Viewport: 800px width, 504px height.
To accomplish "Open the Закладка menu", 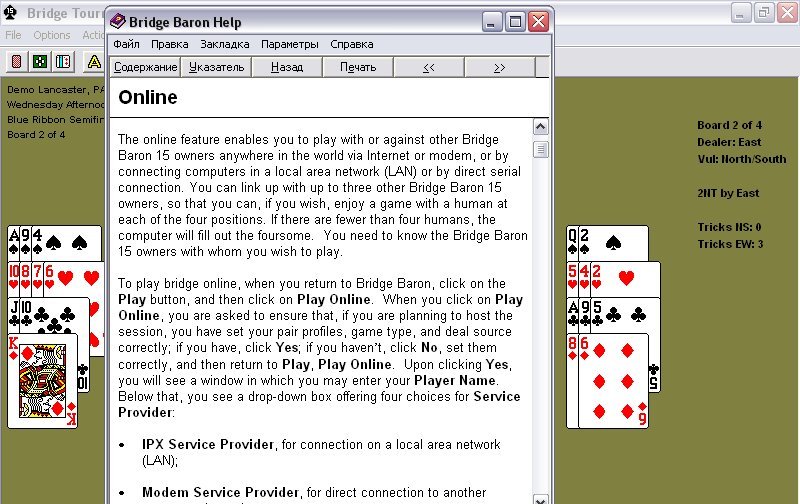I will click(x=224, y=44).
